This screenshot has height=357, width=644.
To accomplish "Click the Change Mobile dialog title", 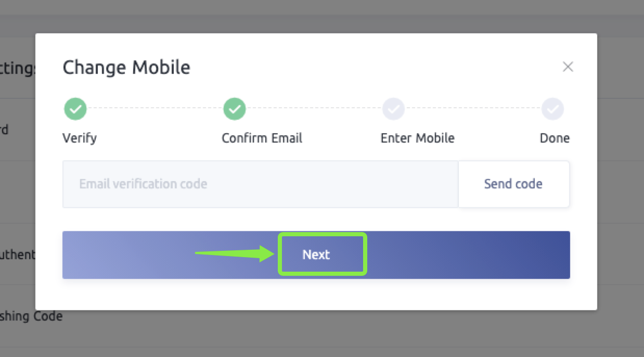I will pos(126,67).
